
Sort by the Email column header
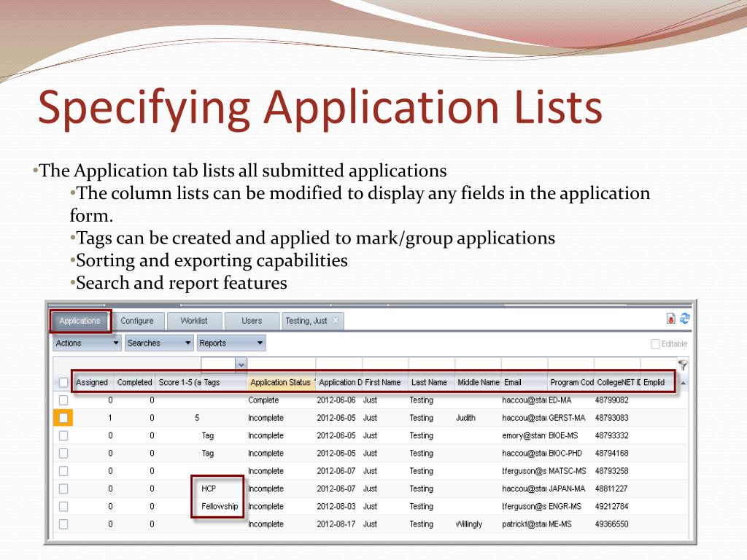524,382
